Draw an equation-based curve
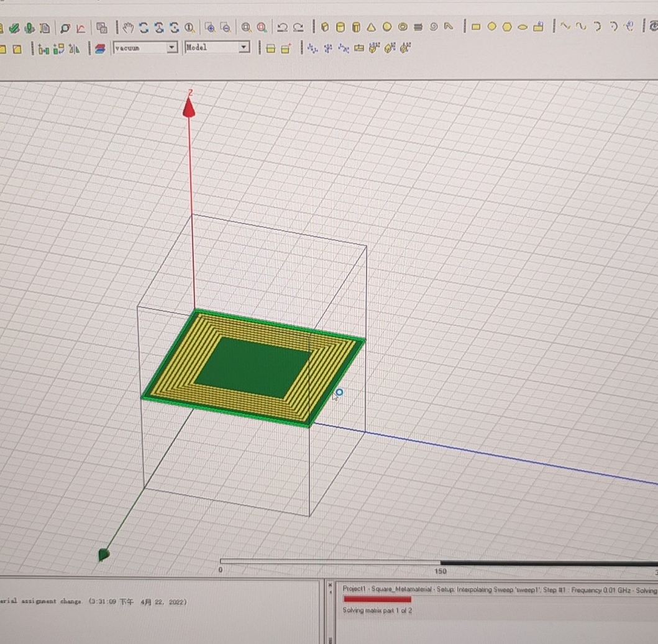Viewport: 658px width, 644px height. (629, 27)
